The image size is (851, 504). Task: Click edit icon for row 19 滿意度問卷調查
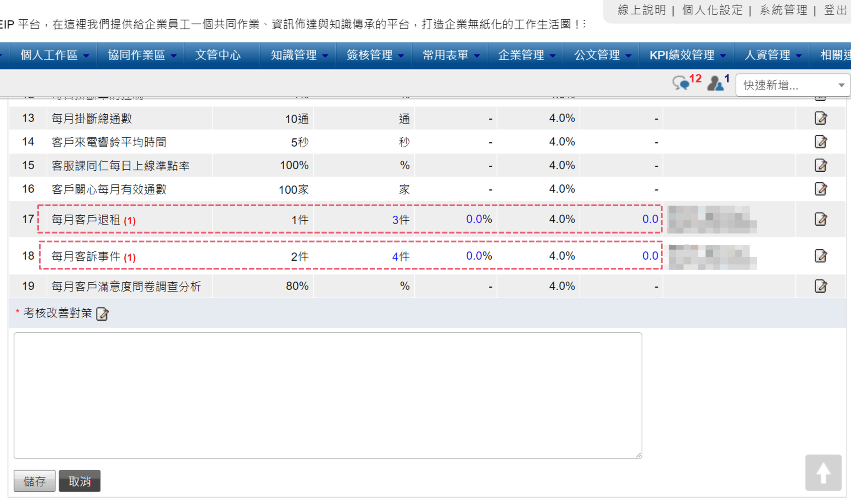(x=820, y=286)
